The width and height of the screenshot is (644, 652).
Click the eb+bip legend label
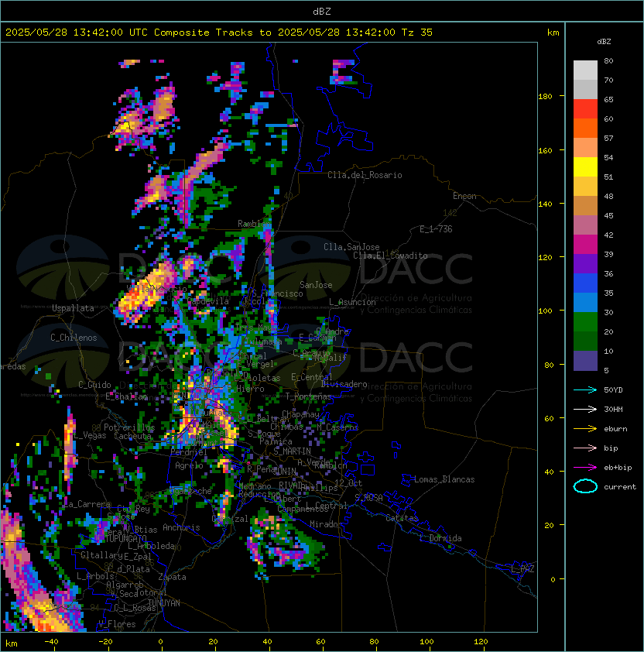(618, 468)
